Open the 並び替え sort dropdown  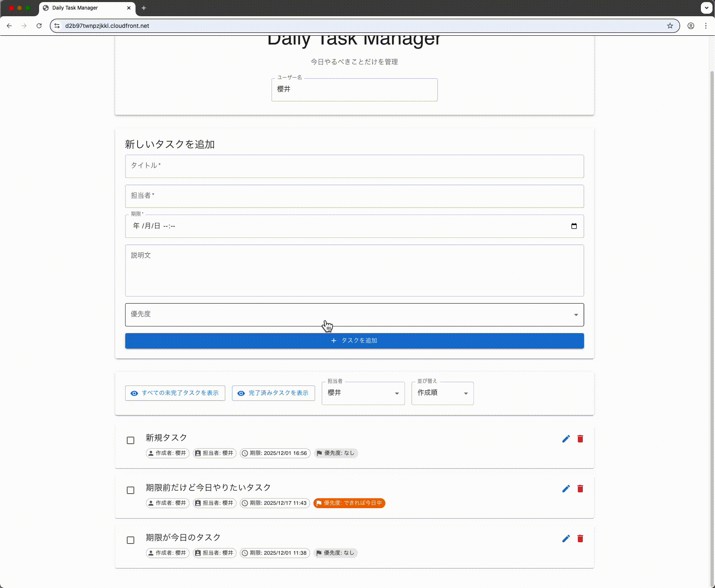tap(442, 393)
